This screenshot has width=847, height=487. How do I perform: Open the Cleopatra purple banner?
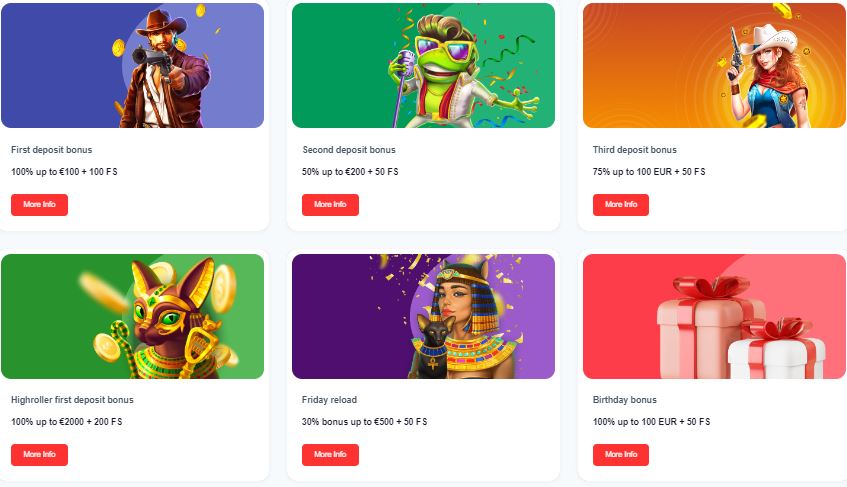point(423,316)
